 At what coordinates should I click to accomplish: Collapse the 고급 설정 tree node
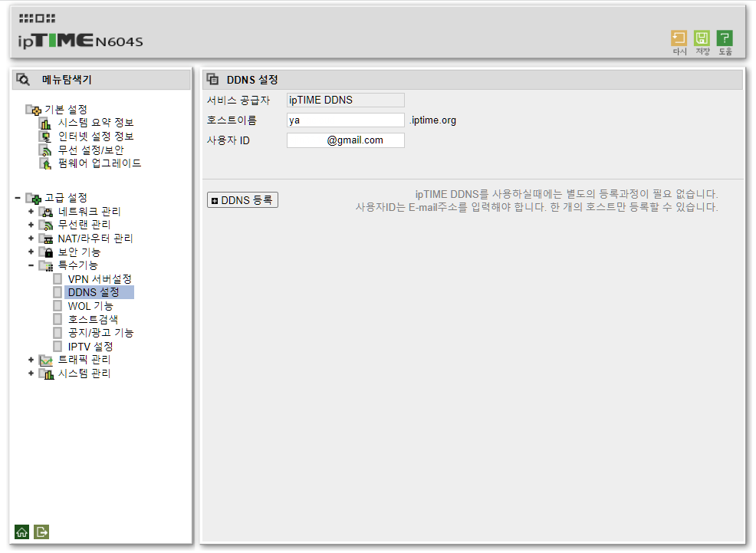click(x=18, y=198)
